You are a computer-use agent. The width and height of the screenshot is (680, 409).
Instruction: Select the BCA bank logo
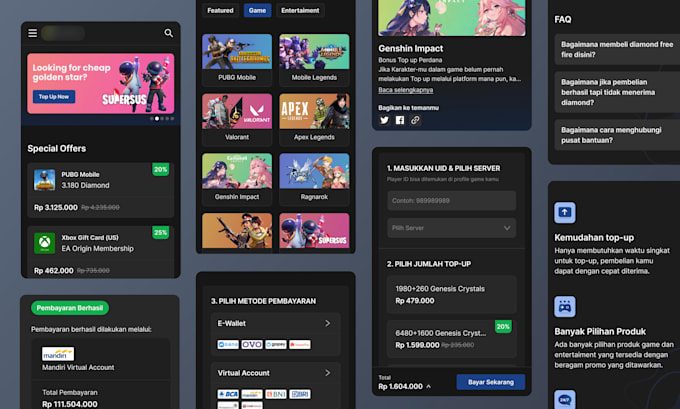coord(228,394)
